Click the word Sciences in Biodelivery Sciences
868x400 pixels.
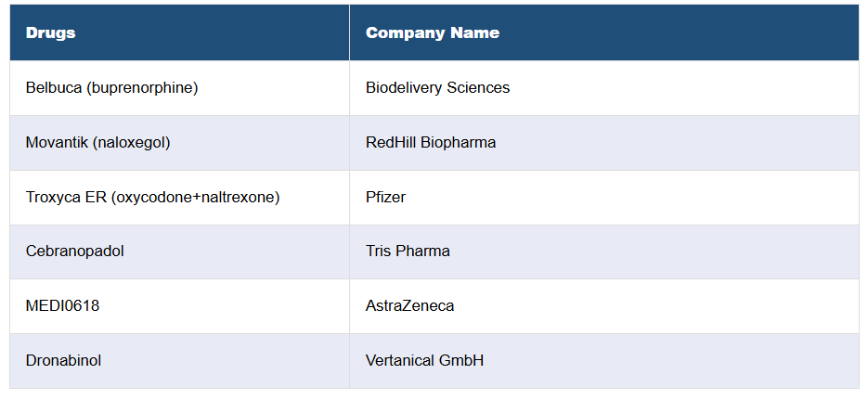(x=478, y=88)
